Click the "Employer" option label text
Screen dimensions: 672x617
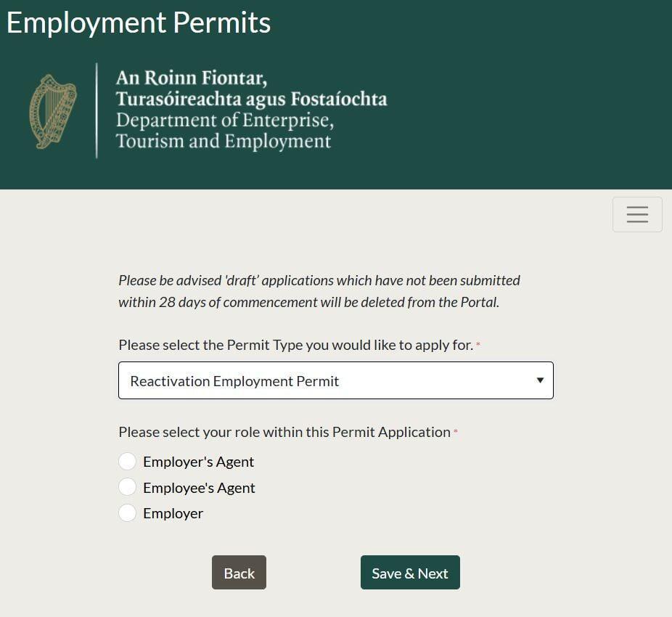click(173, 513)
